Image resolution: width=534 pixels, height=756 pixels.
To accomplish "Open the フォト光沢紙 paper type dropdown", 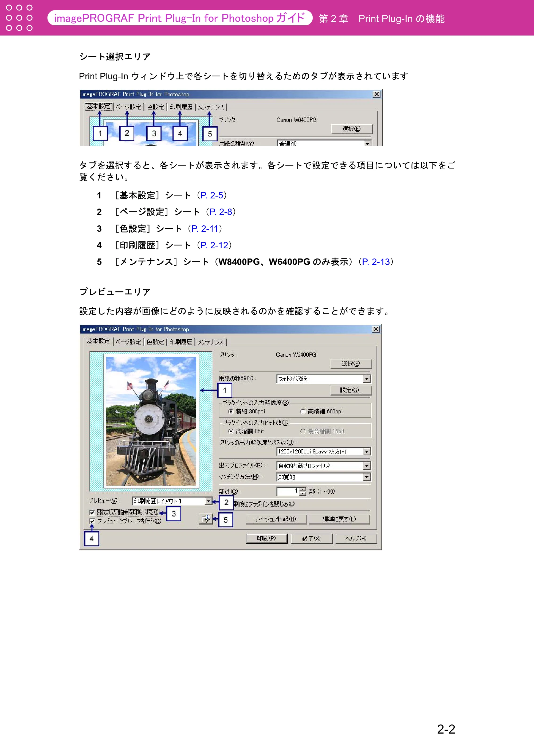I will pos(324,379).
